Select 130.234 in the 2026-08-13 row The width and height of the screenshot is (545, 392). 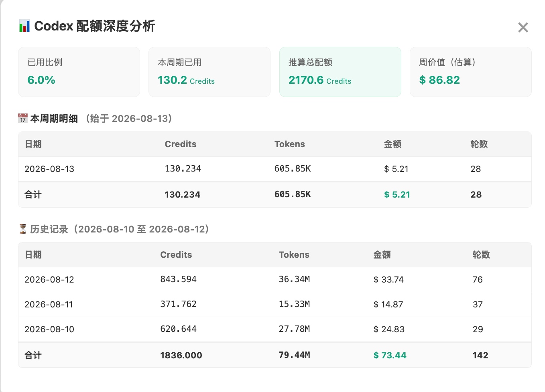(x=183, y=169)
